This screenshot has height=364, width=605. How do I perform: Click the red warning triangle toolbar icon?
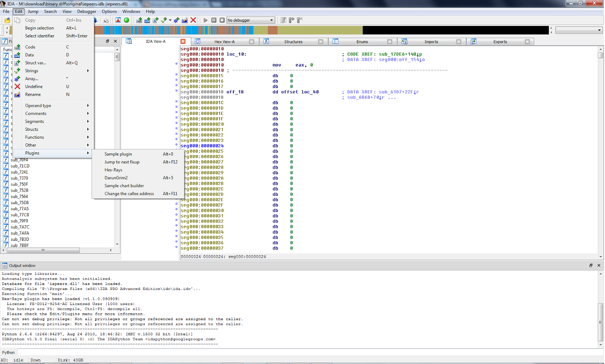click(x=118, y=20)
